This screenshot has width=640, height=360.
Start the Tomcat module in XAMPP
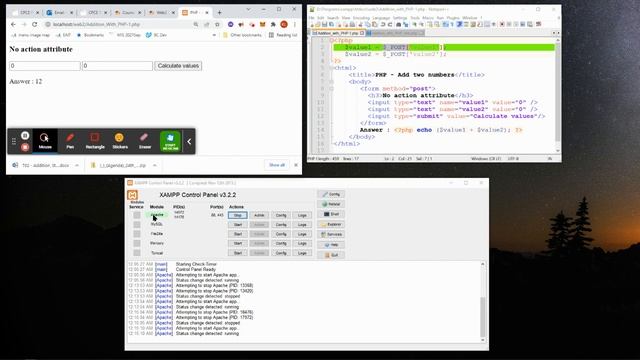click(x=238, y=253)
